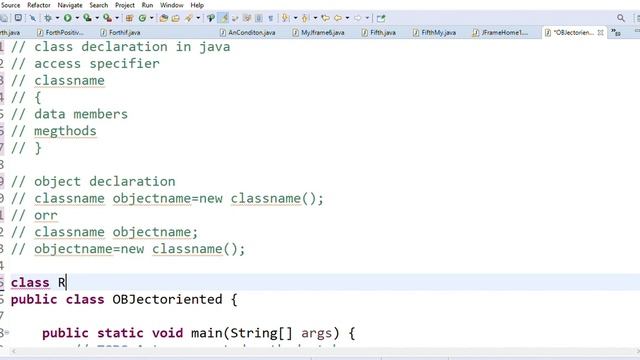Switch to the Fifth.java tab
Screen dimensions: 640x360
coord(379,32)
